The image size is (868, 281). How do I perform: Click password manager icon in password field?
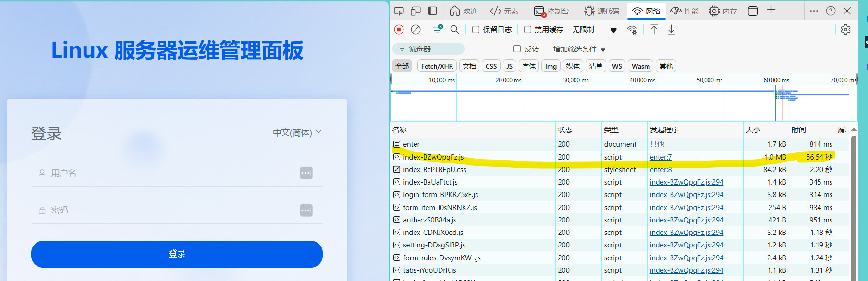pos(306,210)
